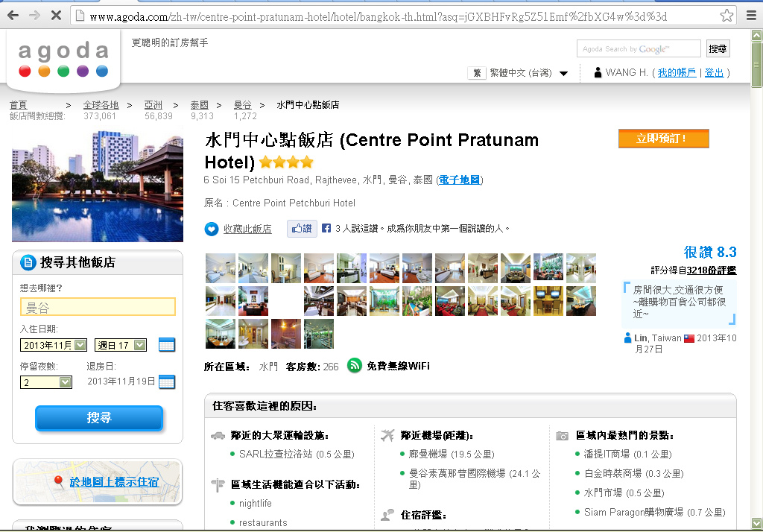Click the SARL拉查拉洛站 (0.5 公里) entry
763x532 pixels.
[x=297, y=454]
